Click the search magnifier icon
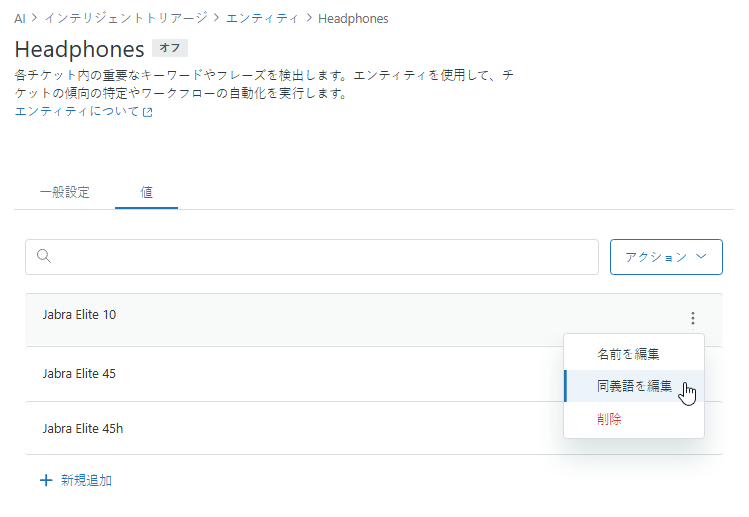This screenshot has width=749, height=517. coord(44,256)
